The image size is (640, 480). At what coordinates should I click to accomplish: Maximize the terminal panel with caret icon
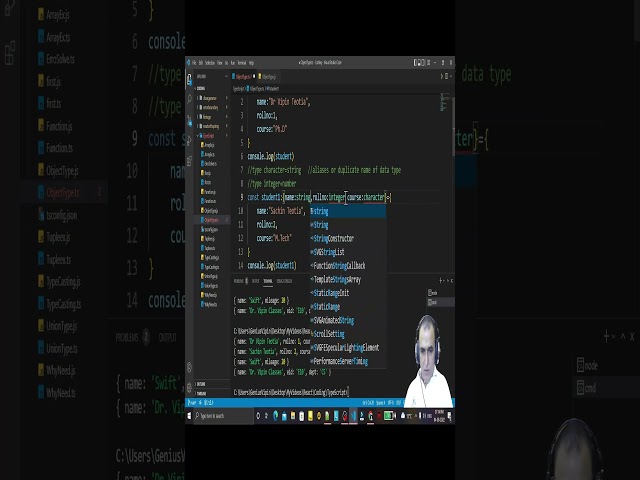coord(448,280)
